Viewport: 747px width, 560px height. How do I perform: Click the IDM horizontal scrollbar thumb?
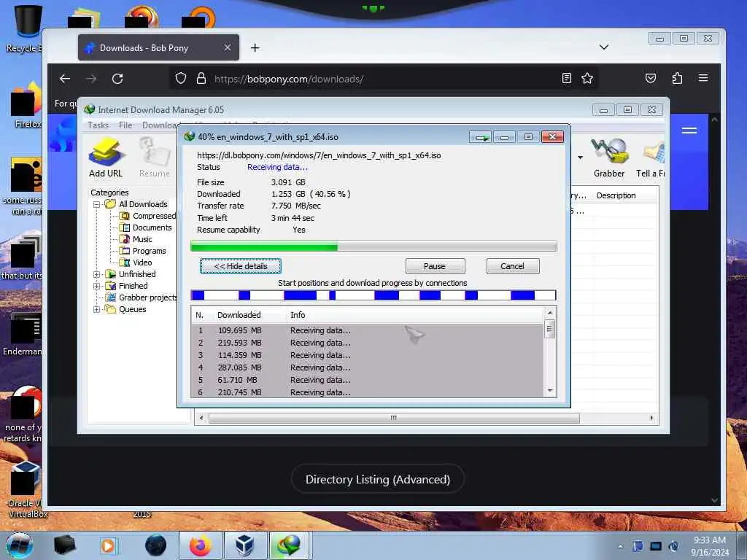tap(394, 418)
